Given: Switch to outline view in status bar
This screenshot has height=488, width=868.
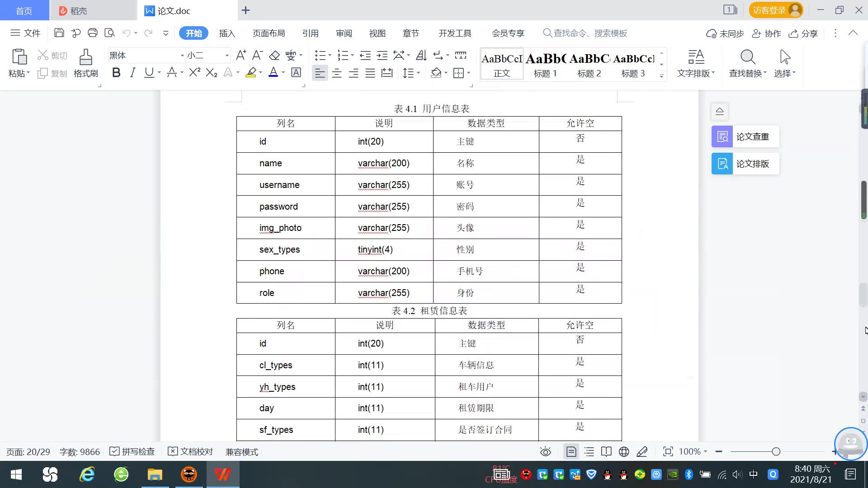Looking at the screenshot, I should click(589, 451).
